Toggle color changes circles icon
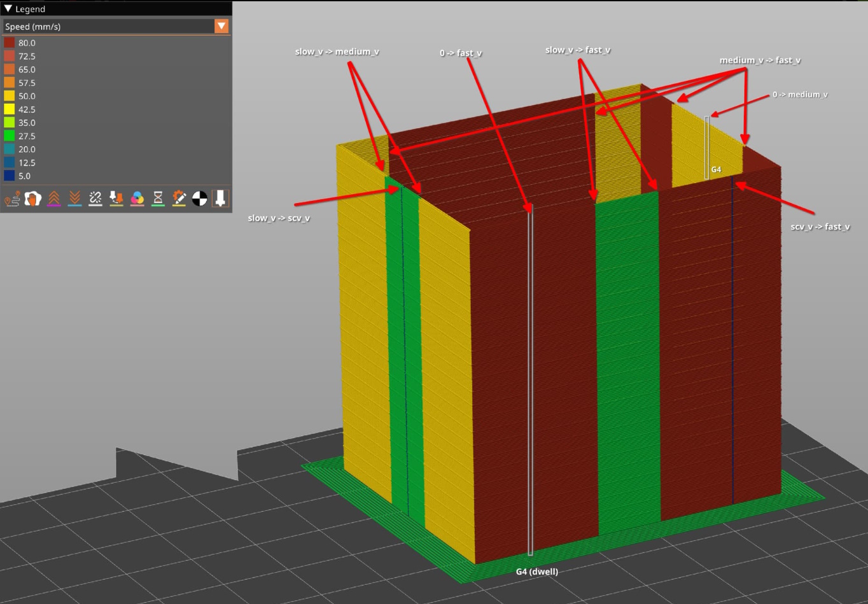The width and height of the screenshot is (868, 604). pos(137,199)
